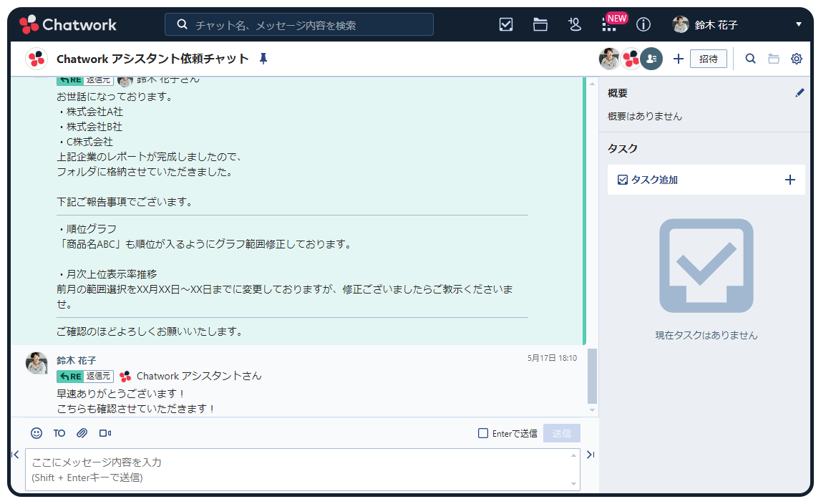Start a video chat from the input toolbar
Viewport: 821px width, 504px height.
tap(105, 432)
